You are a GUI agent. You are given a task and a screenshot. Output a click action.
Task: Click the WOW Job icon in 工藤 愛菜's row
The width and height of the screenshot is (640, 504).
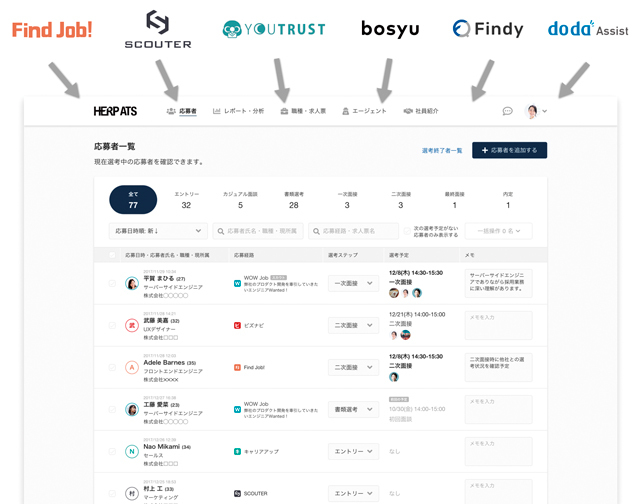click(237, 409)
